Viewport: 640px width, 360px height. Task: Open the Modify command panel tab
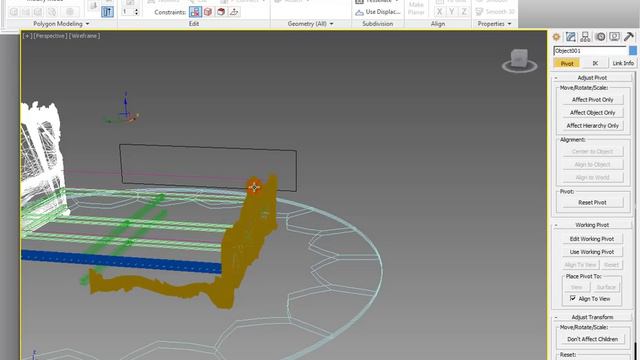coord(571,37)
